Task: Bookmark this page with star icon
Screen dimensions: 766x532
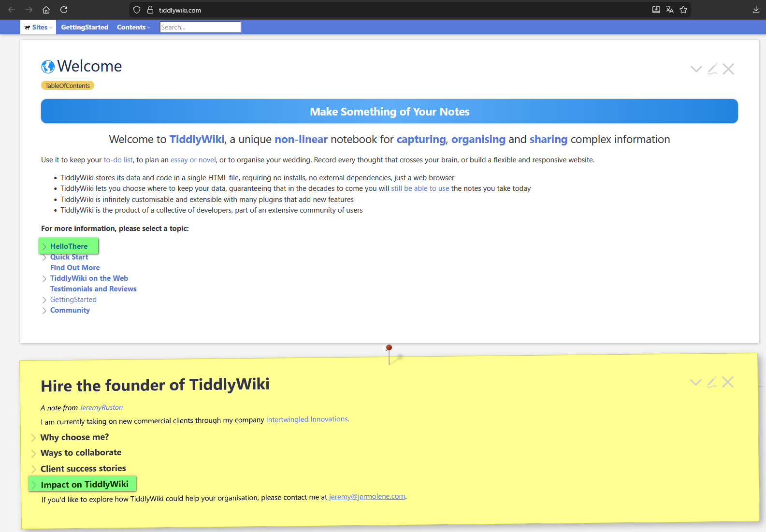Action: click(x=683, y=10)
